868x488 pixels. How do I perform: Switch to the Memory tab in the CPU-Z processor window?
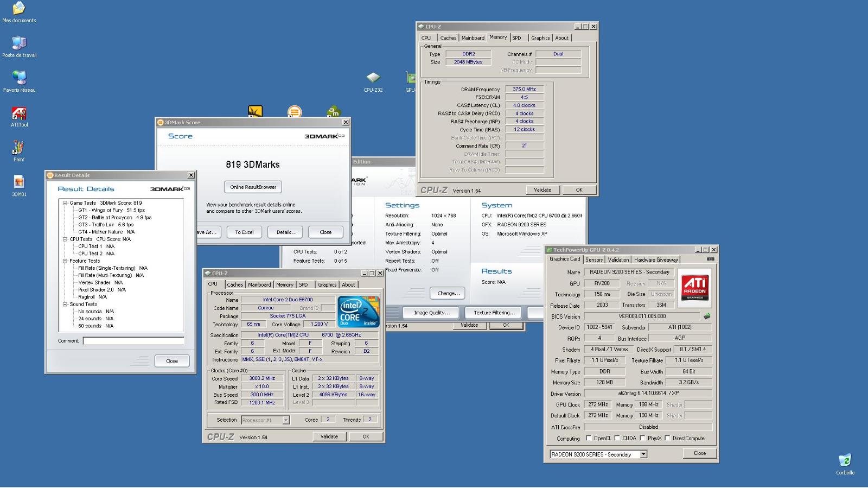285,284
